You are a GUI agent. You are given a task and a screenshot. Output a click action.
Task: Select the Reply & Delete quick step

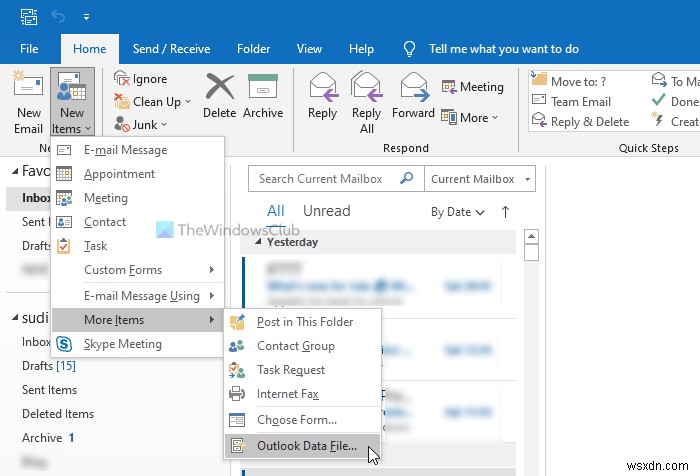point(580,121)
